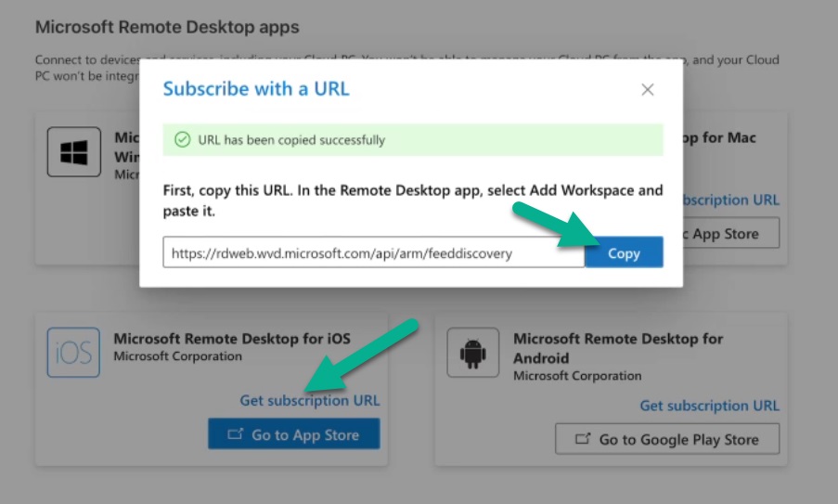Close the Subscribe with a URL dialog
This screenshot has width=838, height=504.
pos(647,89)
